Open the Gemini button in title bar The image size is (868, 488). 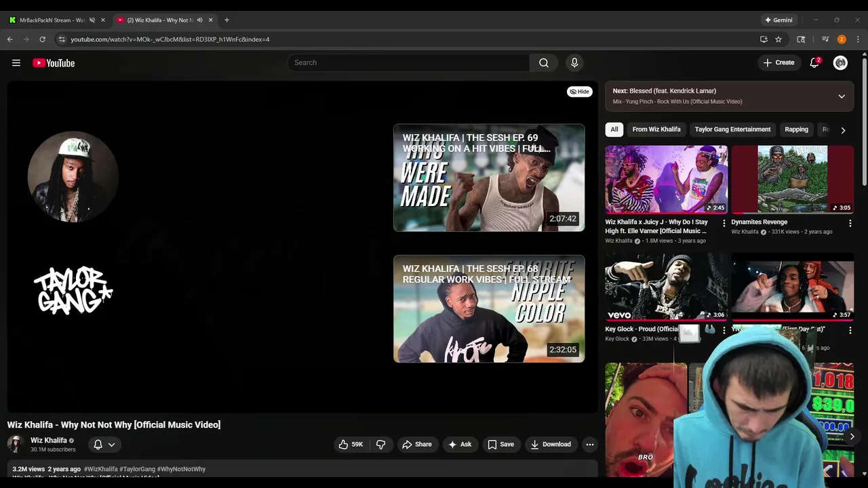point(778,20)
